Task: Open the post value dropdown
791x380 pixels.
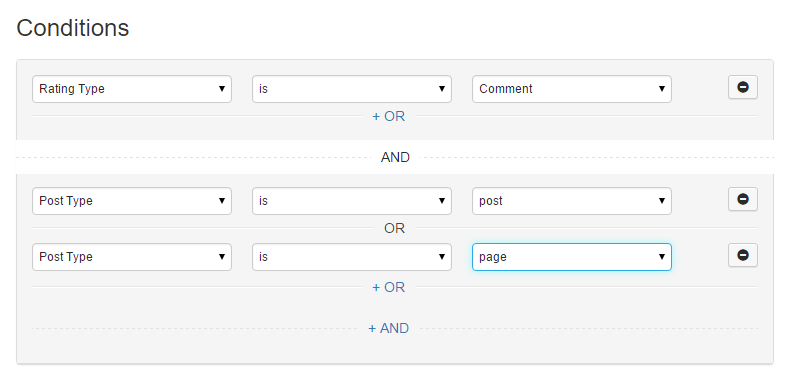Action: pos(572,201)
